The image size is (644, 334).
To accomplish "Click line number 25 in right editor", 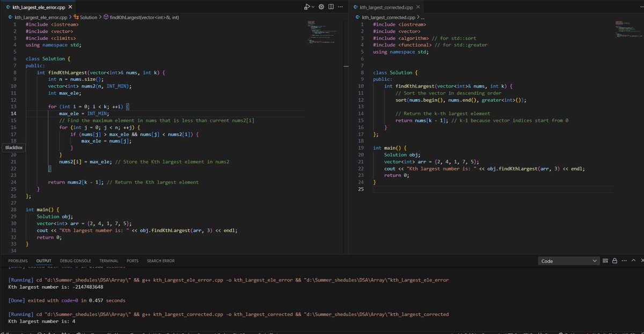I will (x=362, y=189).
